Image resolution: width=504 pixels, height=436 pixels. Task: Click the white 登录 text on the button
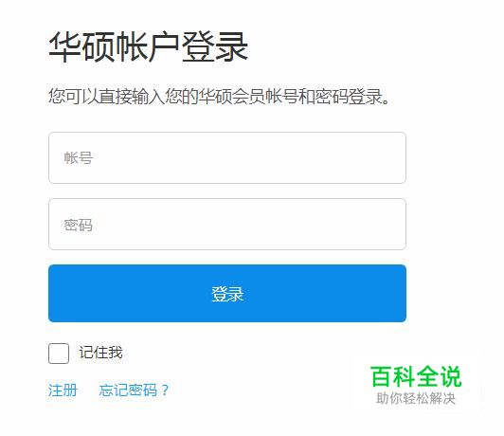[x=227, y=294]
